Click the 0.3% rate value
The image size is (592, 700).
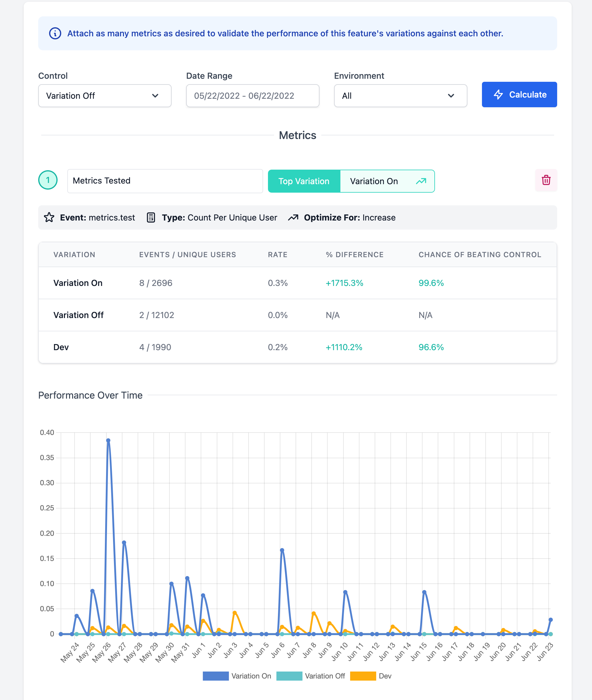pyautogui.click(x=278, y=283)
